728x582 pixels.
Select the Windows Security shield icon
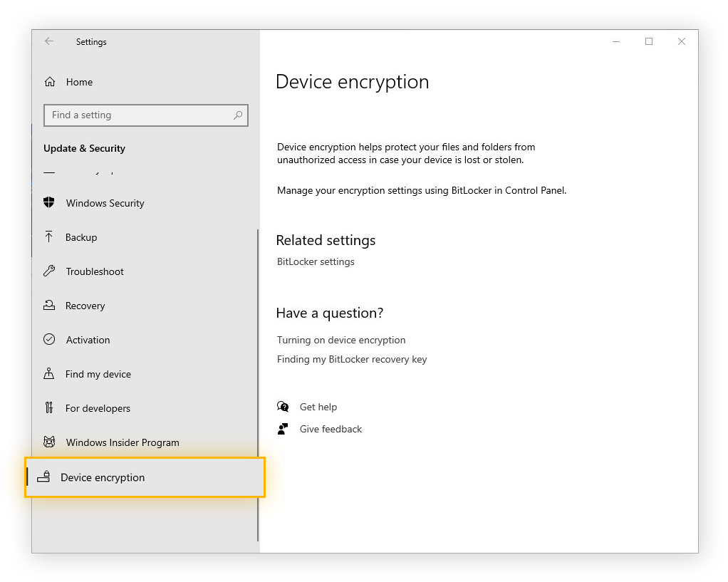point(49,202)
